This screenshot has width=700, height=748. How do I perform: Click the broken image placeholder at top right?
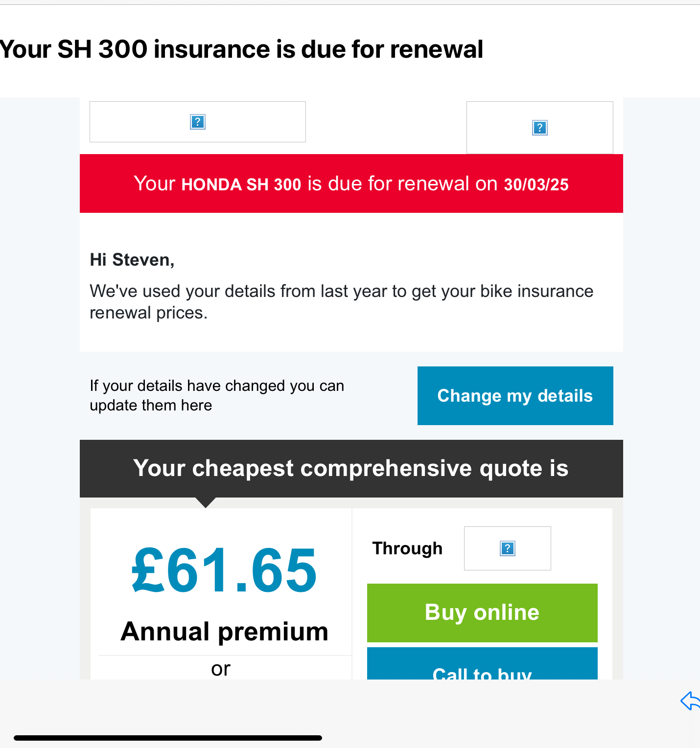coord(539,128)
